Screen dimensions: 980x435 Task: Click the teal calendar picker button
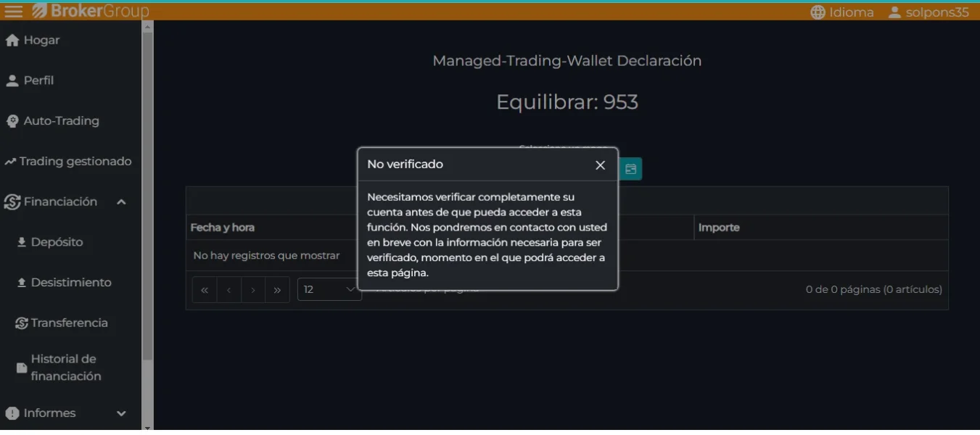pos(630,169)
